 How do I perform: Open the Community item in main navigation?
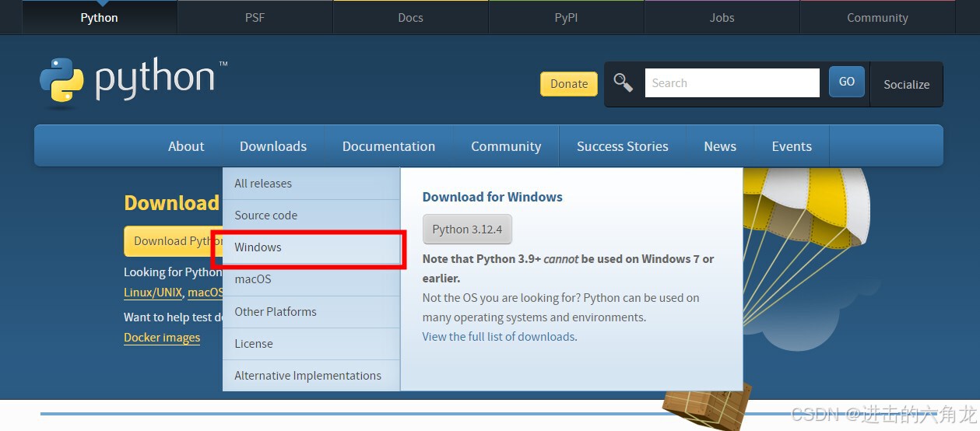coord(506,146)
